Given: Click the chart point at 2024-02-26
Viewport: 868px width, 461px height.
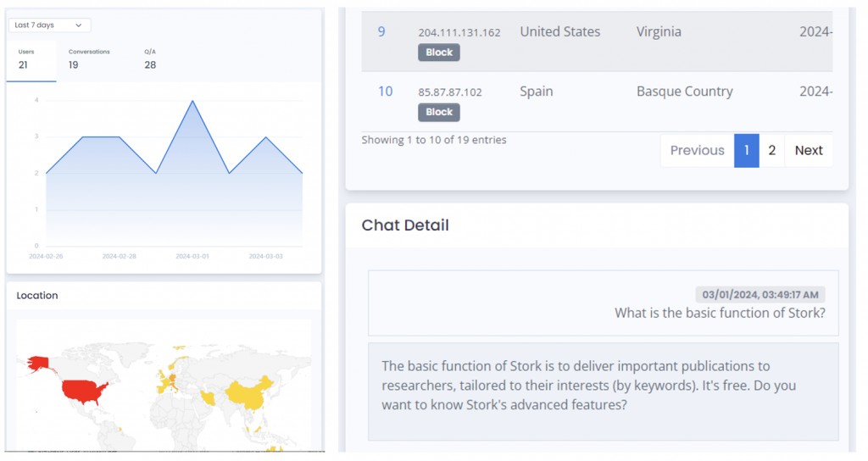Looking at the screenshot, I should click(x=46, y=173).
